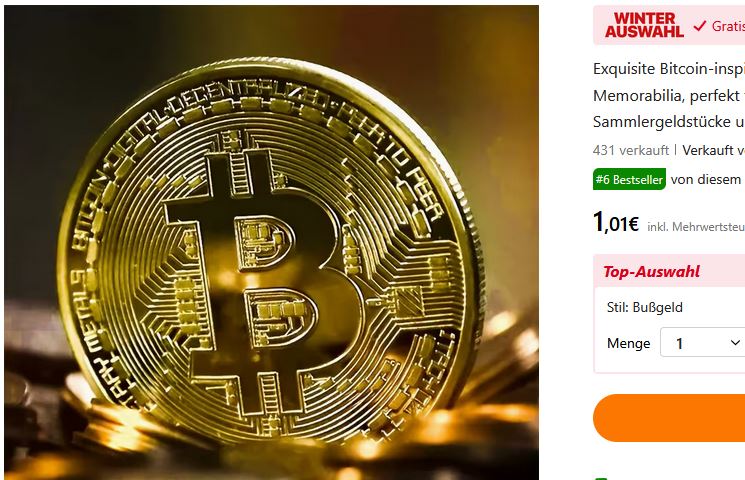745x480 pixels.
Task: Select the Top-Auswahl section header
Action: [651, 272]
